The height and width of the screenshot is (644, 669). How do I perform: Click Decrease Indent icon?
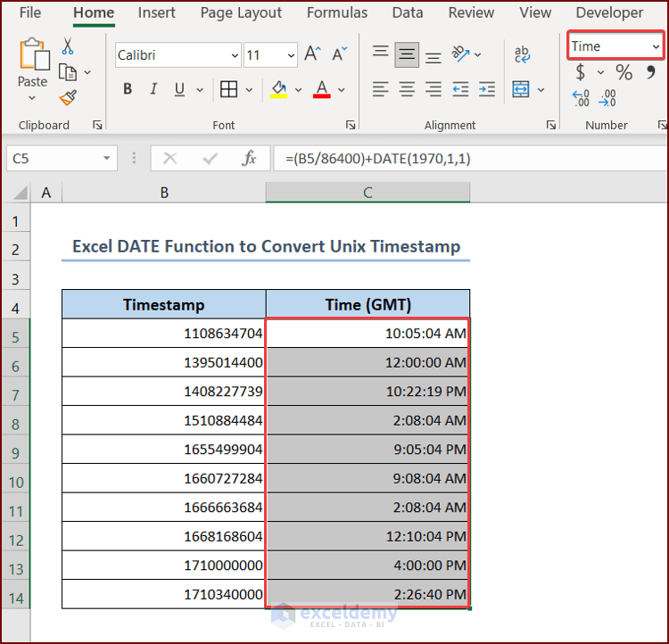tap(460, 89)
